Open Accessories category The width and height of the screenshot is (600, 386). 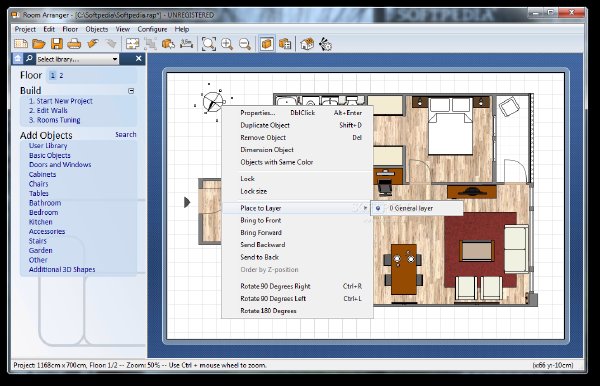click(47, 231)
